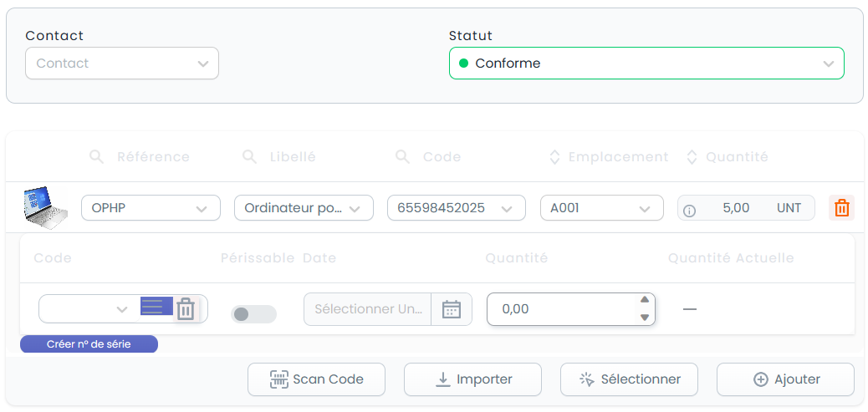868x412 pixels.
Task: Click the quantity info icon
Action: click(x=689, y=211)
